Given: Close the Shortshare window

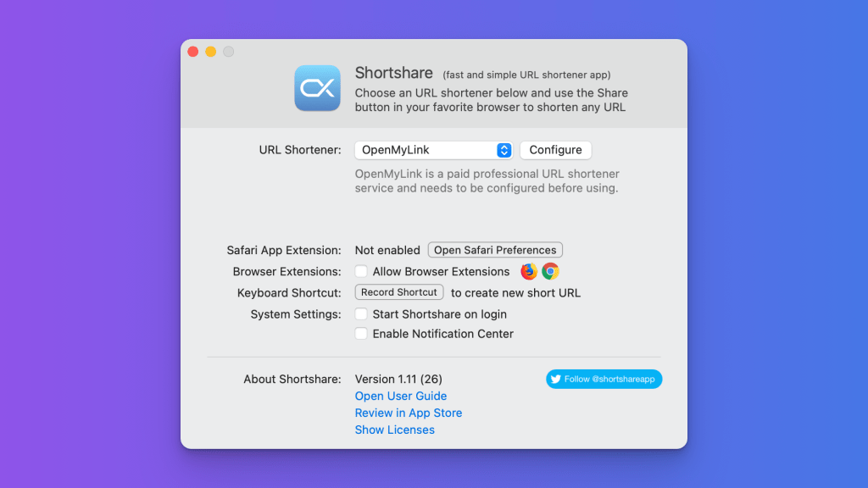Looking at the screenshot, I should [x=193, y=52].
